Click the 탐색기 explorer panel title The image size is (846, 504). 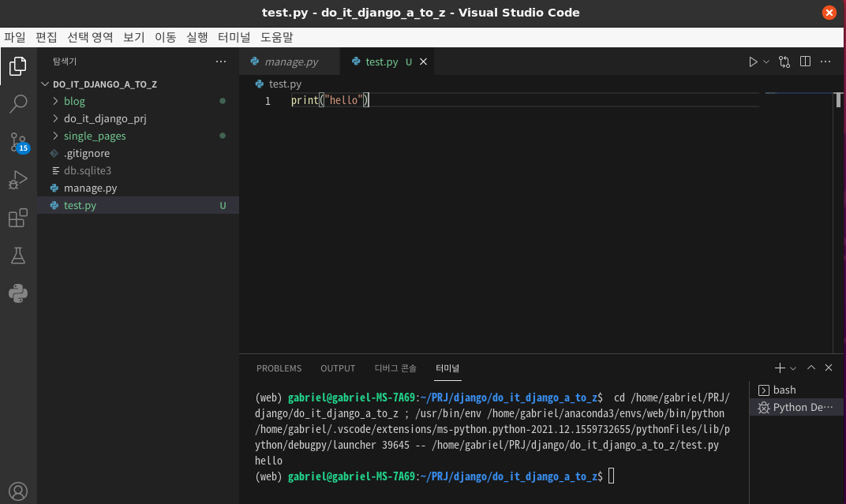(x=65, y=62)
